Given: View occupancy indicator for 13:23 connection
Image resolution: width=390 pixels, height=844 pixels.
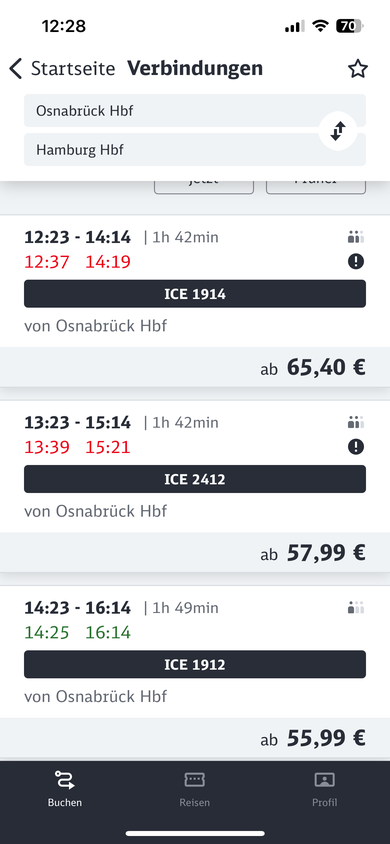Looking at the screenshot, I should pyautogui.click(x=356, y=422).
